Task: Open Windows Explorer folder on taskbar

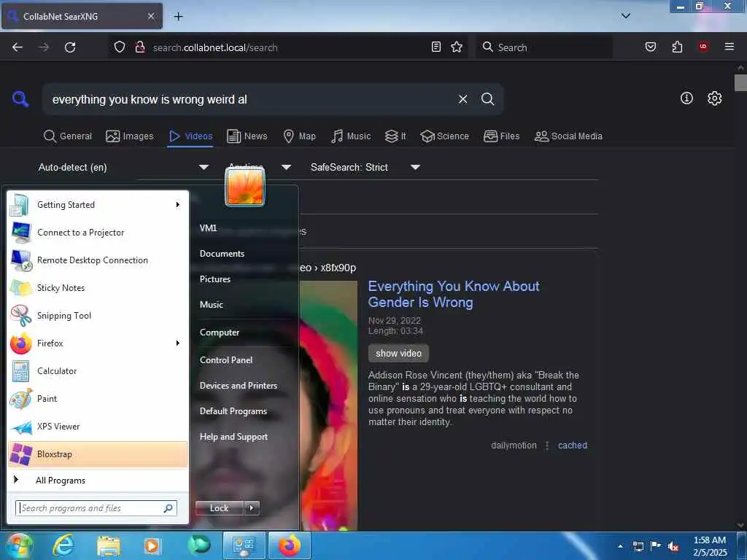Action: click(109, 545)
